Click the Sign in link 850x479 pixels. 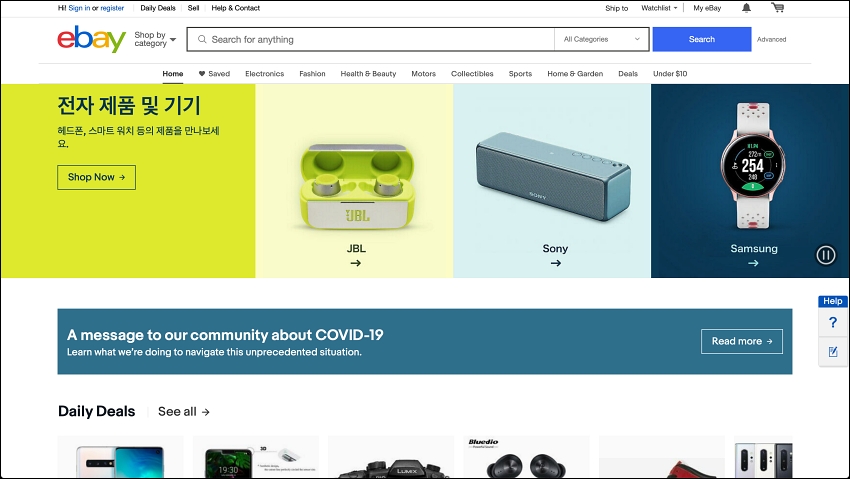click(x=79, y=8)
